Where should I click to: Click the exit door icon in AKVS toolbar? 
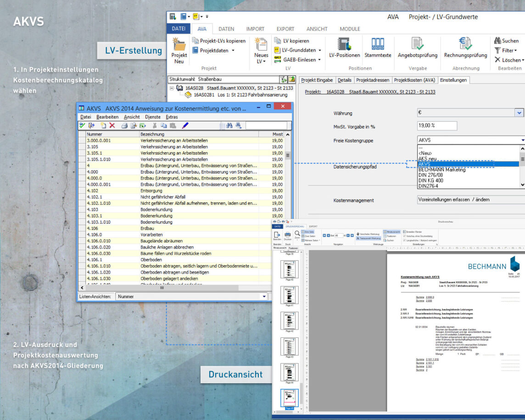tap(91, 125)
